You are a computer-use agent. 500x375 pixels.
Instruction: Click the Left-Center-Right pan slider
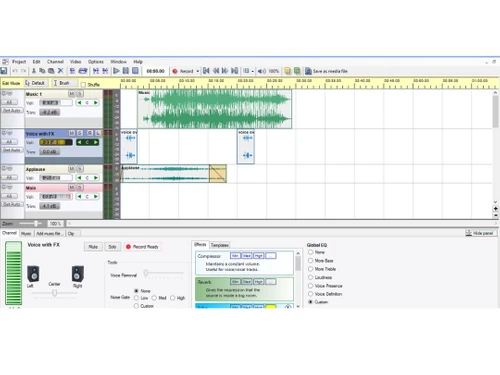click(x=54, y=293)
